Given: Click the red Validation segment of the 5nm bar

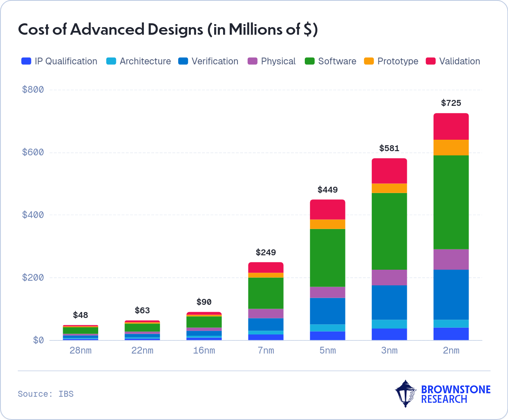Looking at the screenshot, I should pyautogui.click(x=328, y=209).
